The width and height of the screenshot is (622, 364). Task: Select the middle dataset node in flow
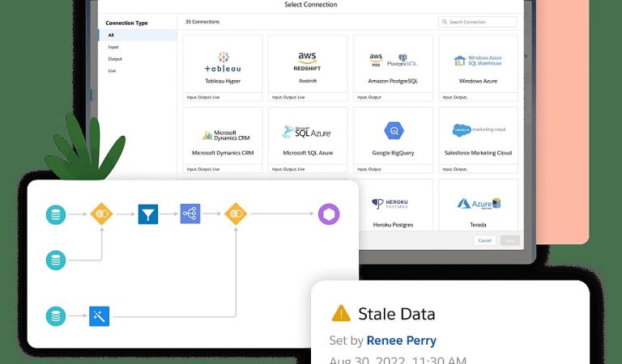[x=56, y=260]
